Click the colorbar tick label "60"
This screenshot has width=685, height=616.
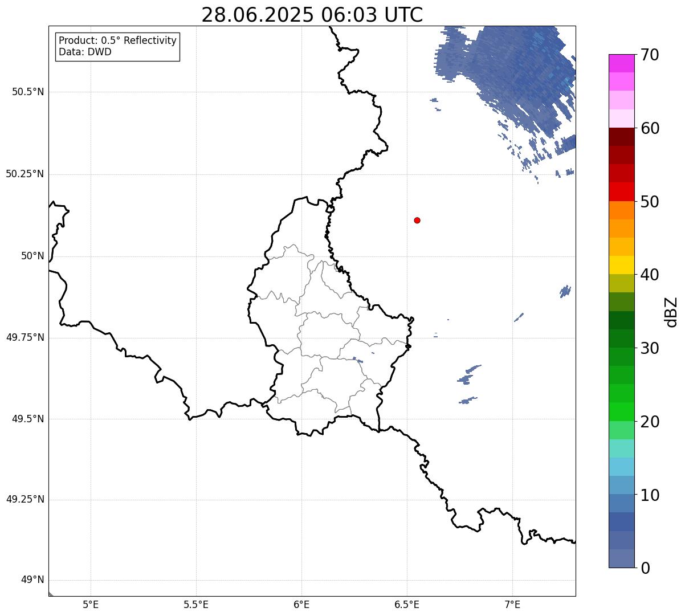click(650, 129)
